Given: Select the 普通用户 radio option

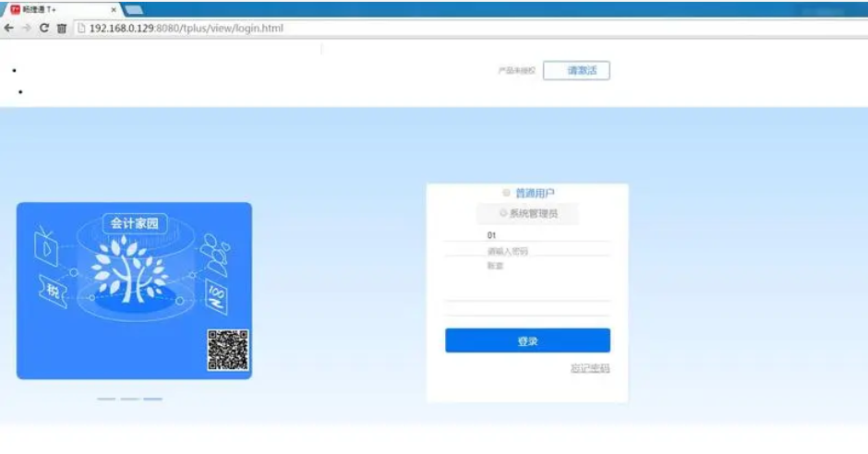Looking at the screenshot, I should (x=506, y=193).
